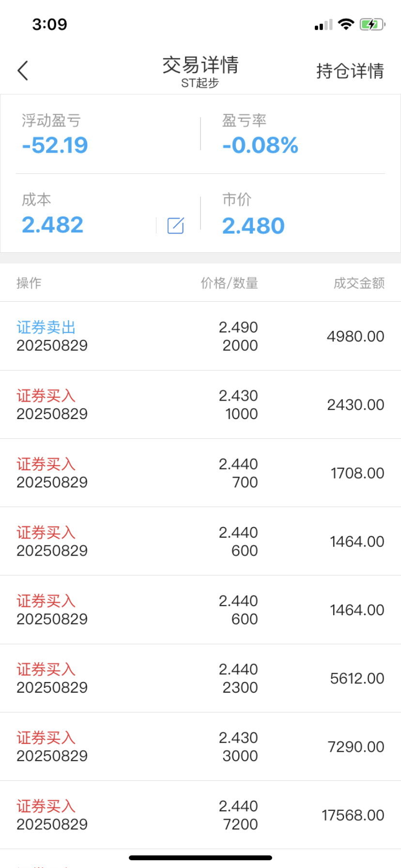Tap the floating P/L value -52.19

point(55,145)
